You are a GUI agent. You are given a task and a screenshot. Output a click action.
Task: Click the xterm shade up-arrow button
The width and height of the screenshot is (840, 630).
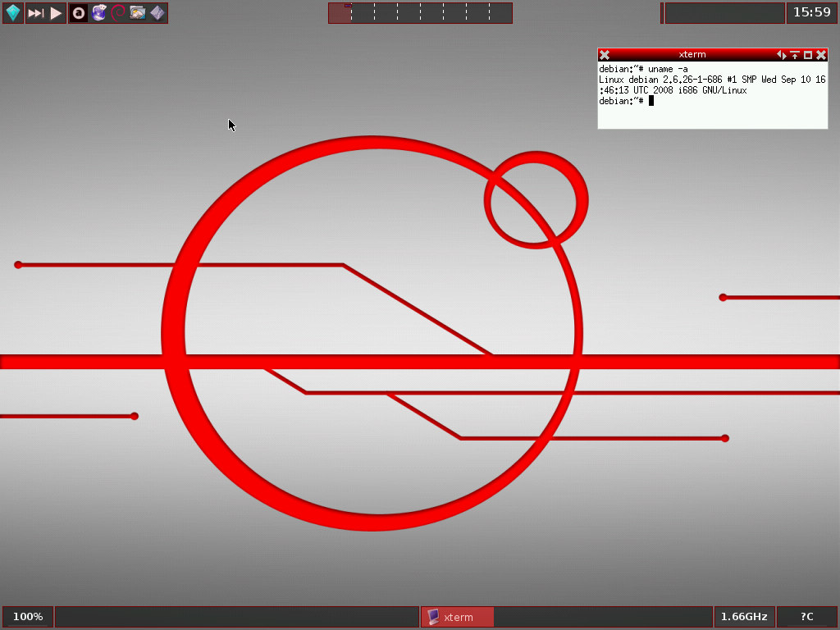[x=795, y=55]
